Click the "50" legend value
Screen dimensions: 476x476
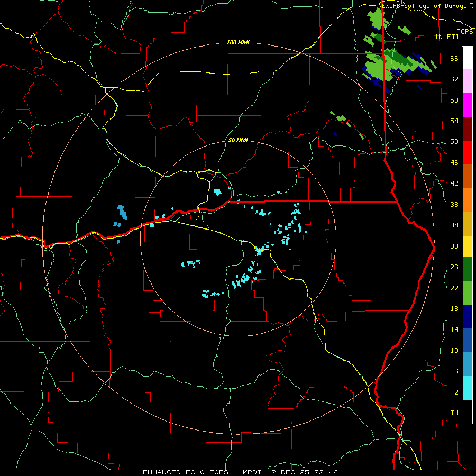click(454, 142)
